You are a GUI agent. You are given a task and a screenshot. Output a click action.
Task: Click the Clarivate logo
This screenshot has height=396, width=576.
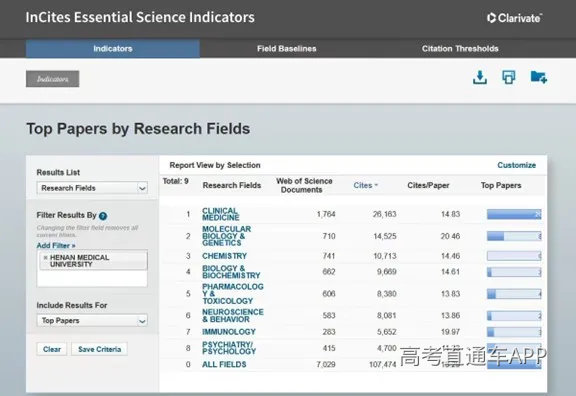pyautogui.click(x=515, y=18)
